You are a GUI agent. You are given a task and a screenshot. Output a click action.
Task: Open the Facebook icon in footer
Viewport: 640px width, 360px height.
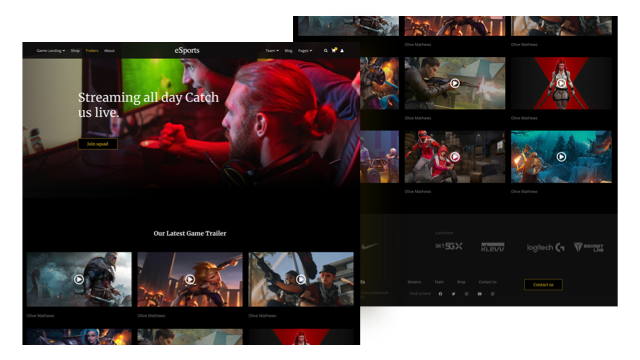(x=440, y=294)
